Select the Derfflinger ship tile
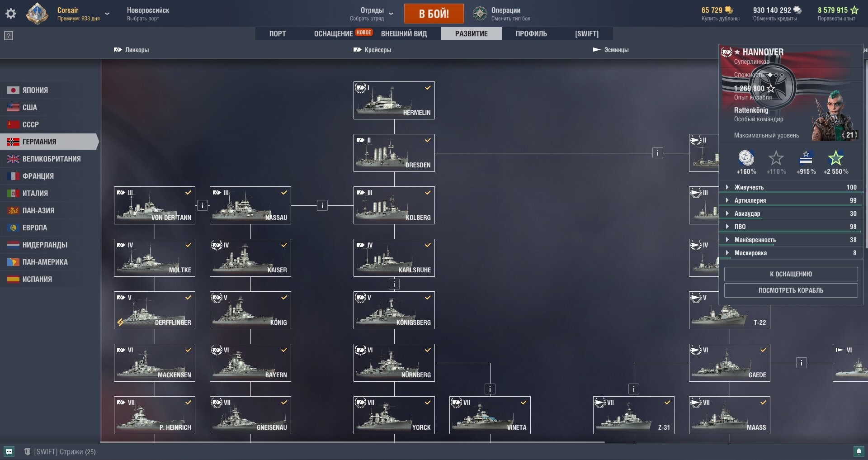The width and height of the screenshot is (868, 460). 155,310
